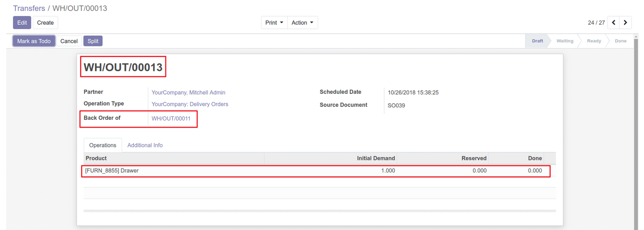
Task: Expand the Action dropdown menu
Action: [x=302, y=23]
